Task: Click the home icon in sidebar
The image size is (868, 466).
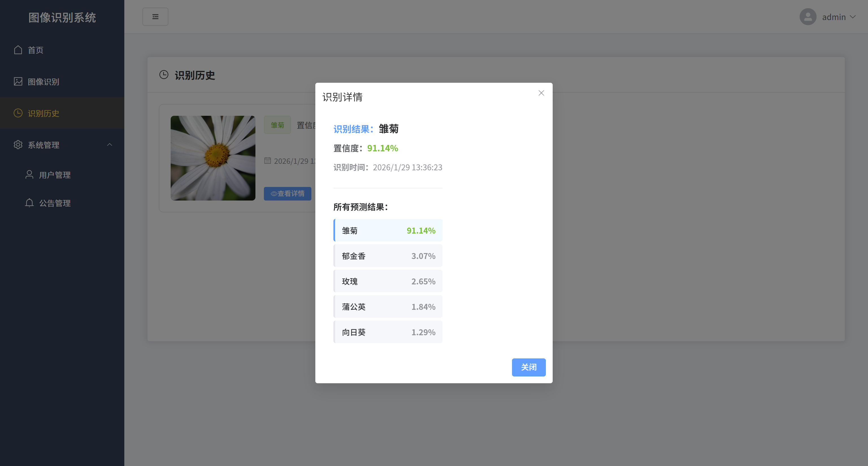Action: point(18,50)
